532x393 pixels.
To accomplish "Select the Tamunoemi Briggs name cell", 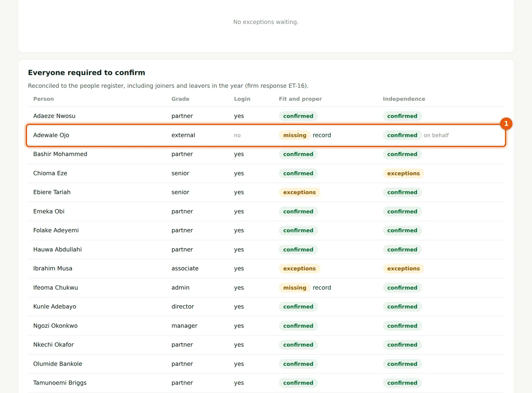I will click(60, 383).
